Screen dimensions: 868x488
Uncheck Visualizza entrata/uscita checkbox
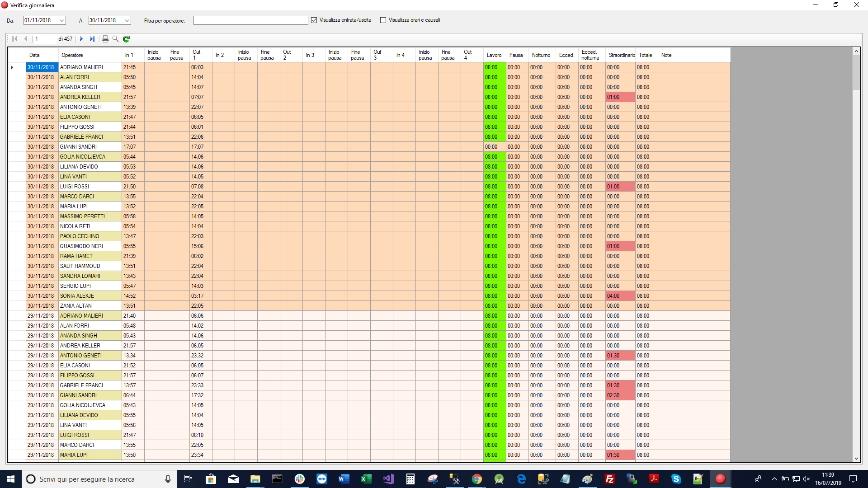coord(314,20)
